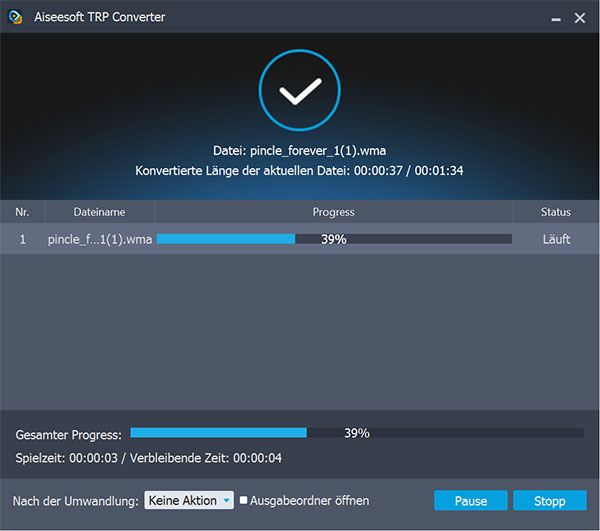The width and height of the screenshot is (600, 531).
Task: Click the Spielzeit 00:00:03 text
Action: 67,458
